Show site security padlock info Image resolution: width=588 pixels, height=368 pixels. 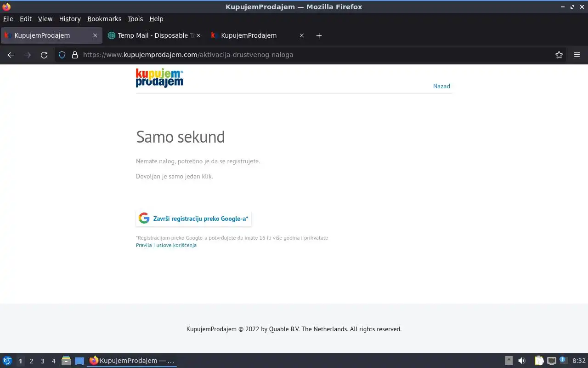75,55
